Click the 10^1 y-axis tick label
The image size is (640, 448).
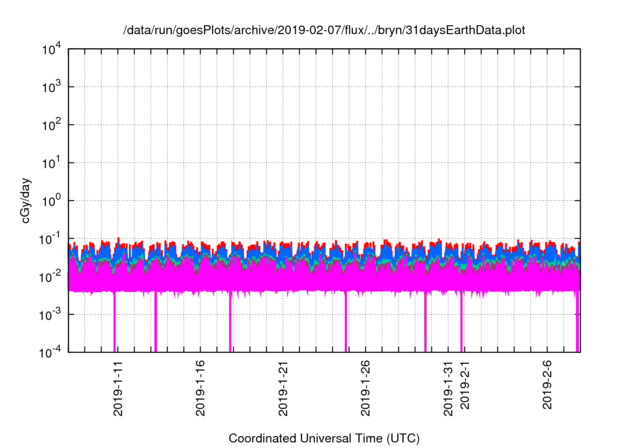(51, 163)
